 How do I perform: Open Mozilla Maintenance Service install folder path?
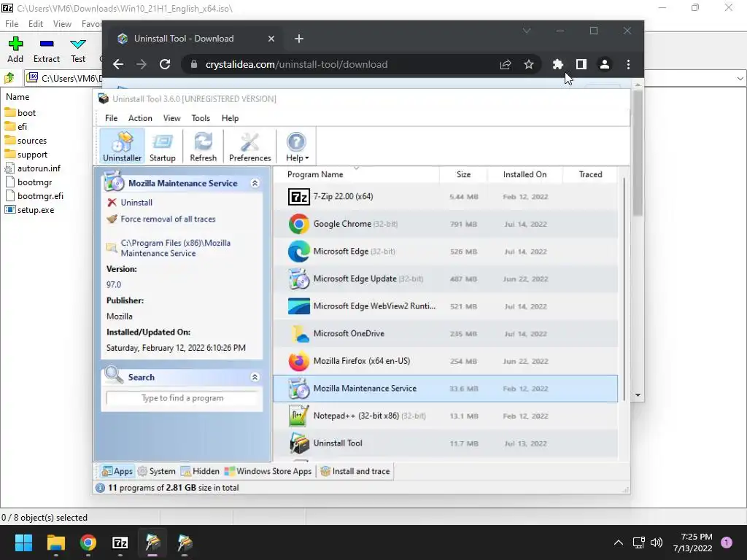tap(175, 248)
